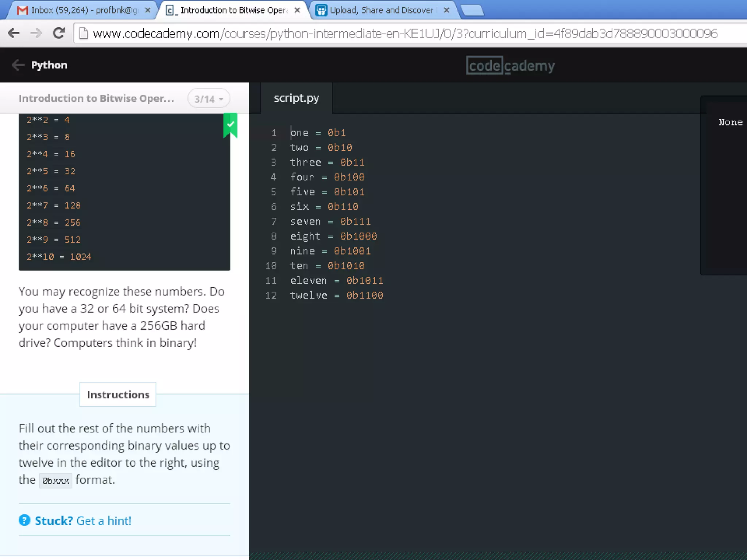Viewport: 747px width, 560px height.
Task: Click the '2**2 = 4' example line
Action: point(48,120)
